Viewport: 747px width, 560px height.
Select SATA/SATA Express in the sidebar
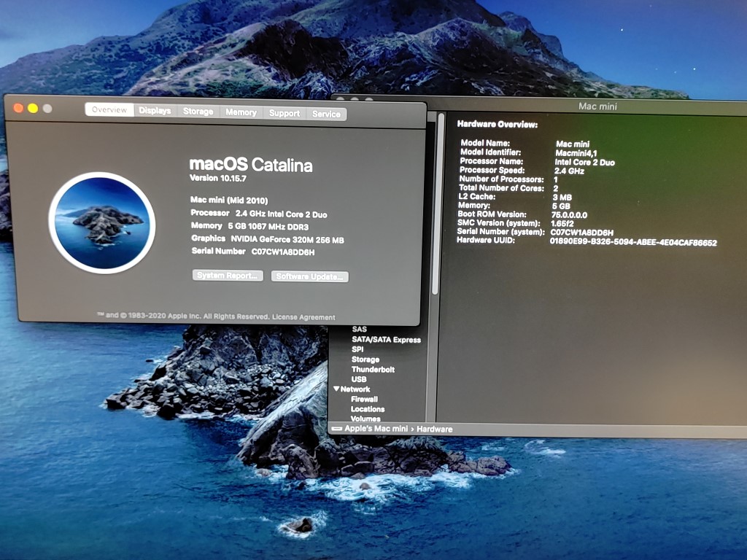click(x=386, y=340)
